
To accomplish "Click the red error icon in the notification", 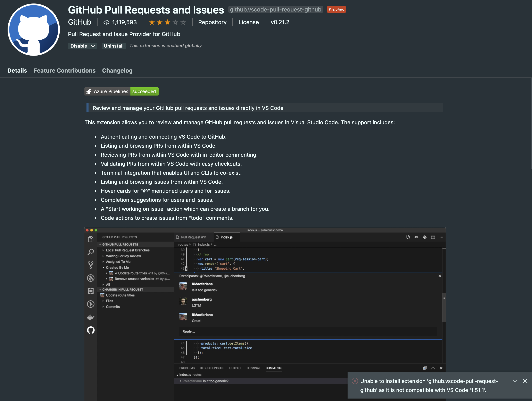I will pos(355,381).
